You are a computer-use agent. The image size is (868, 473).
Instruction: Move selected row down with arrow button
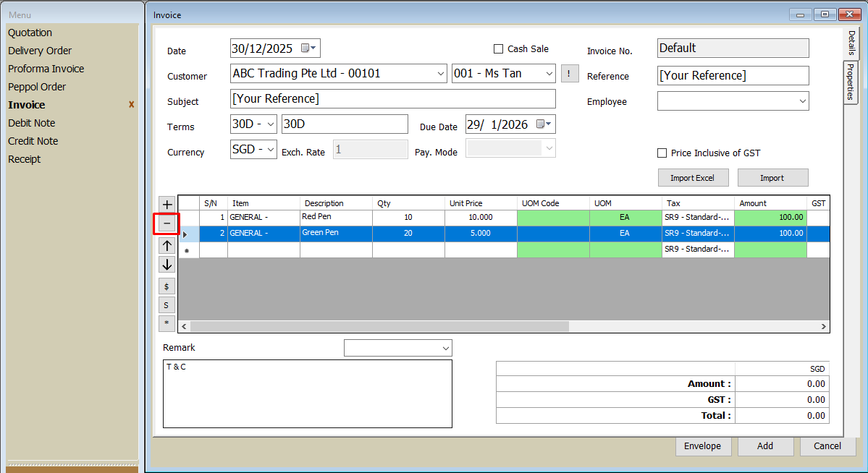click(x=167, y=265)
